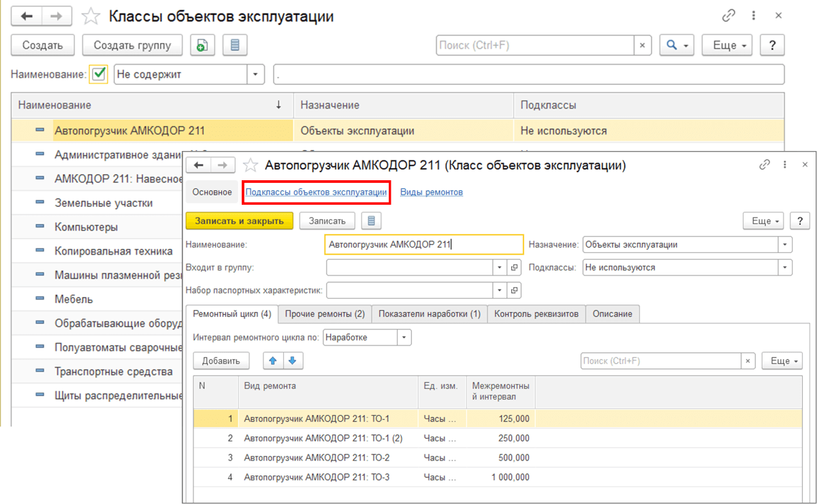The height and width of the screenshot is (504, 817).
Task: Open Еще menu above repair cycle table
Action: click(782, 360)
